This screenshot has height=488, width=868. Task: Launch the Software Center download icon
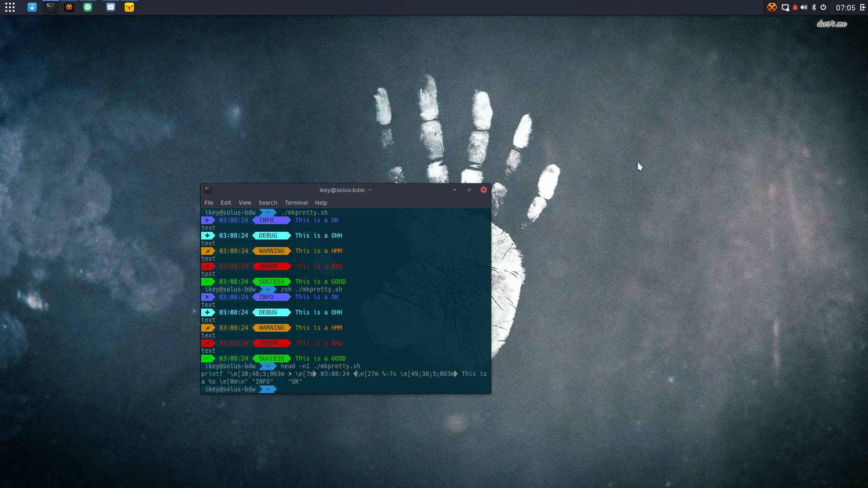32,7
